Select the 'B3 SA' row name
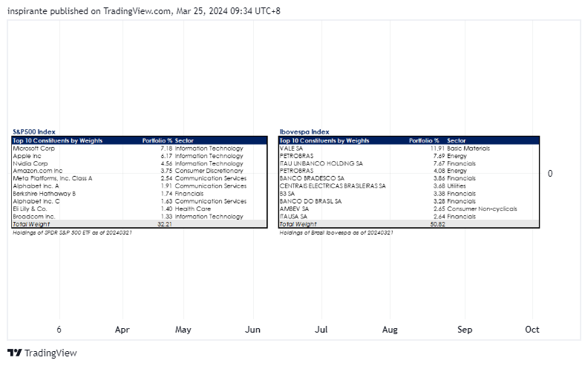The image size is (588, 366). click(287, 194)
